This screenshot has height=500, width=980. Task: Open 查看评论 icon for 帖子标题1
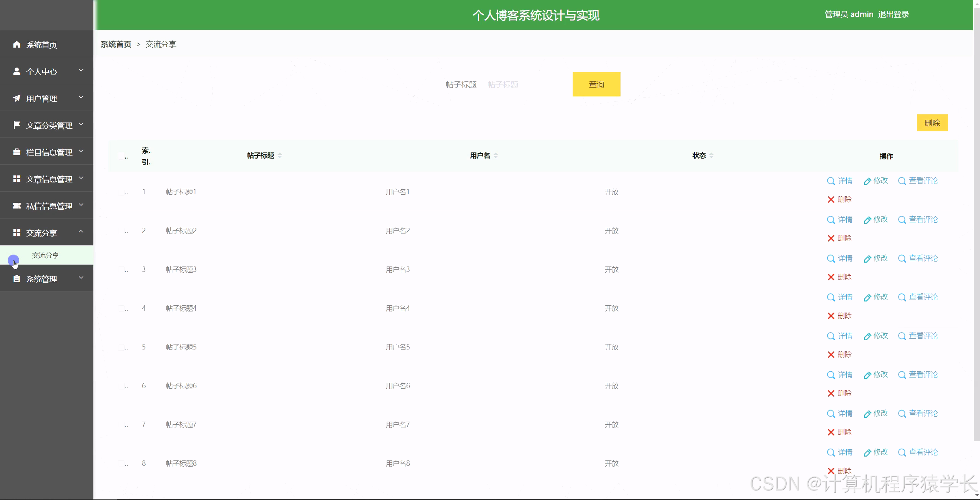pos(902,180)
